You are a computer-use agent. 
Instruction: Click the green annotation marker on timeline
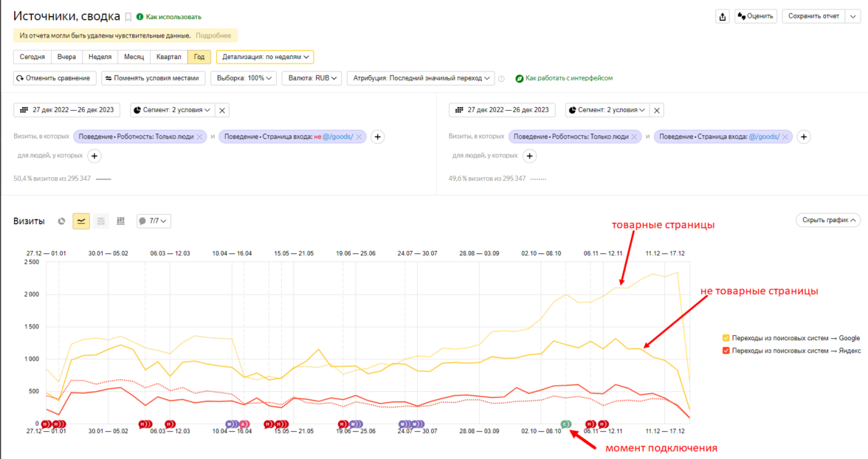pos(565,424)
